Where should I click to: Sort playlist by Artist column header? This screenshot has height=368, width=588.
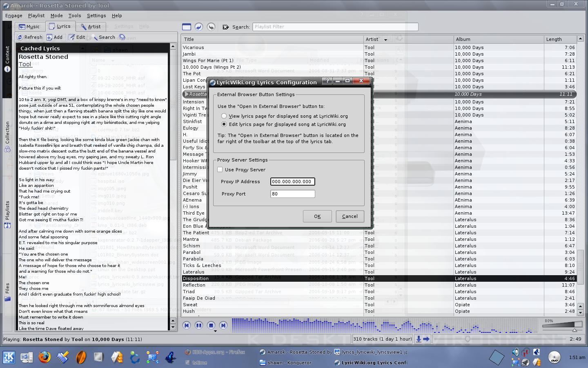pyautogui.click(x=408, y=39)
